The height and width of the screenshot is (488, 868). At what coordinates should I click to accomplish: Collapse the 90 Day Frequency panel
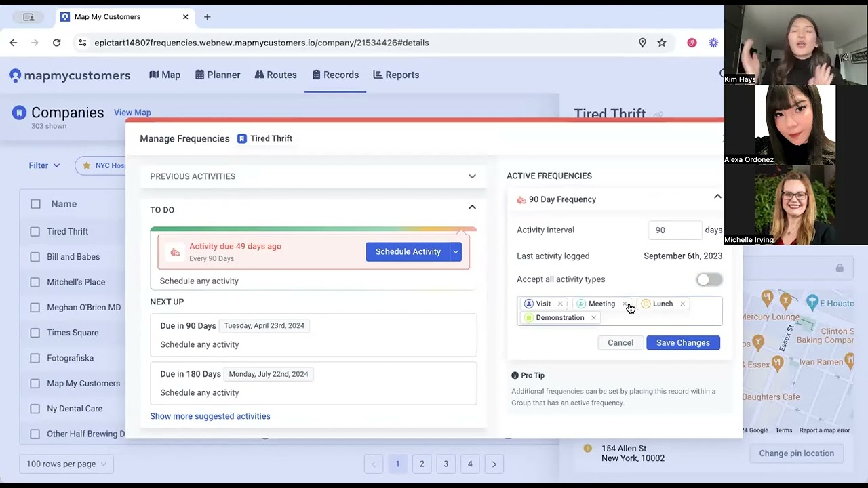pyautogui.click(x=717, y=197)
